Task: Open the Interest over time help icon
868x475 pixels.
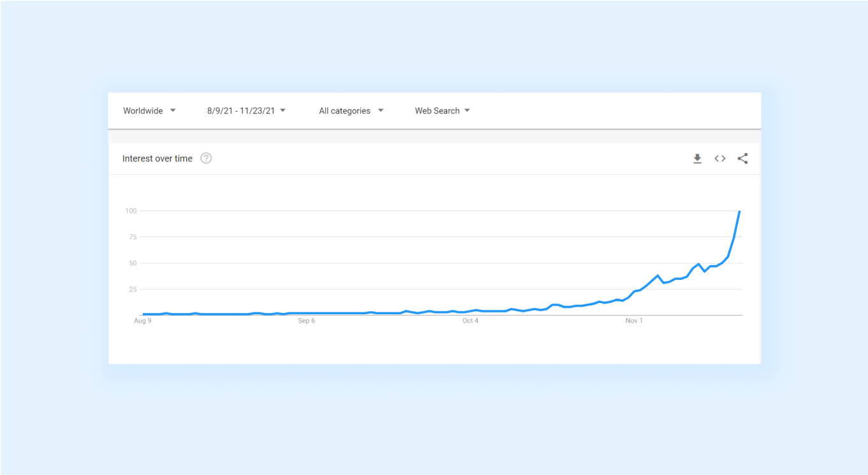Action: tap(206, 158)
